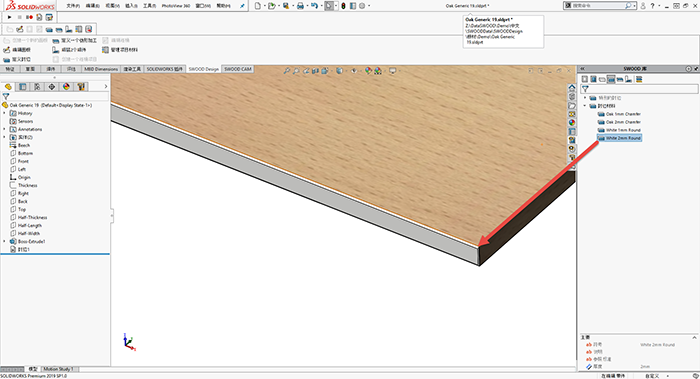Screen dimensions: 700x379
Task: Click the Save icon in top toolbar
Action: point(286,6)
